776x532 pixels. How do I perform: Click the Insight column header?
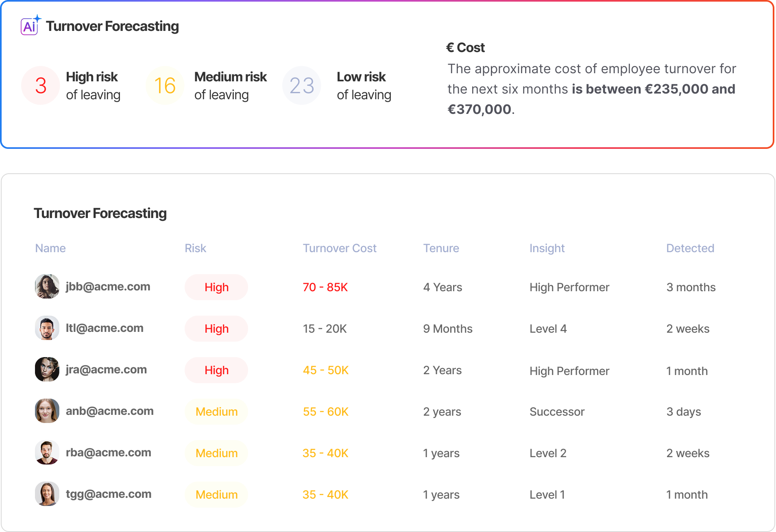click(547, 248)
